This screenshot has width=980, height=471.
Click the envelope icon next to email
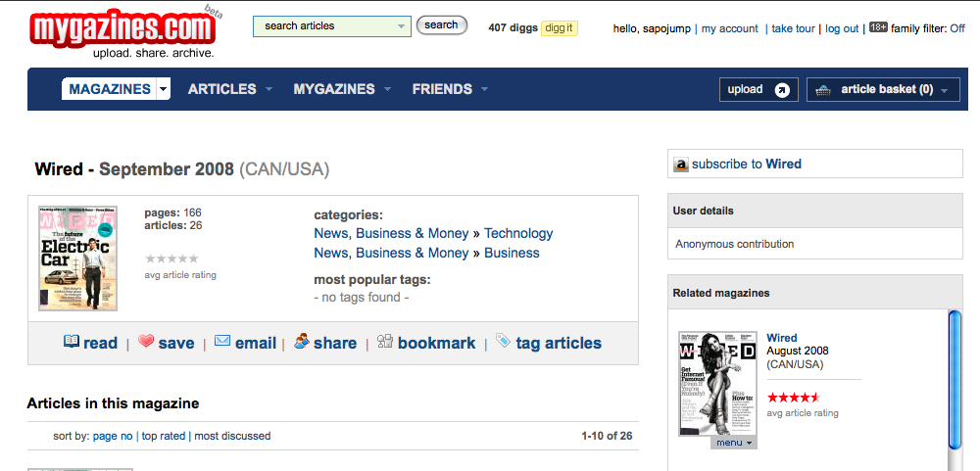[x=221, y=341]
